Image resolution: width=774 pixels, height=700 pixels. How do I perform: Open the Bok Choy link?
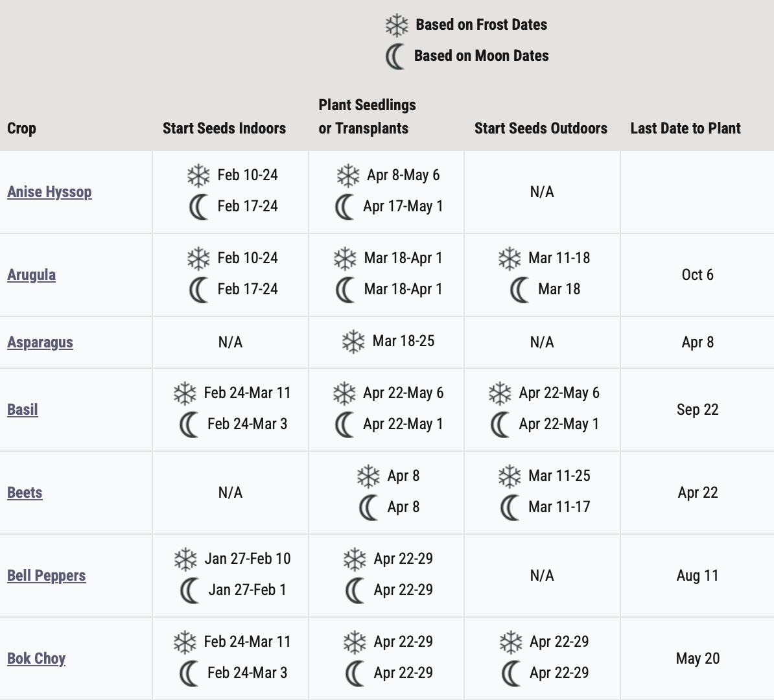[36, 659]
